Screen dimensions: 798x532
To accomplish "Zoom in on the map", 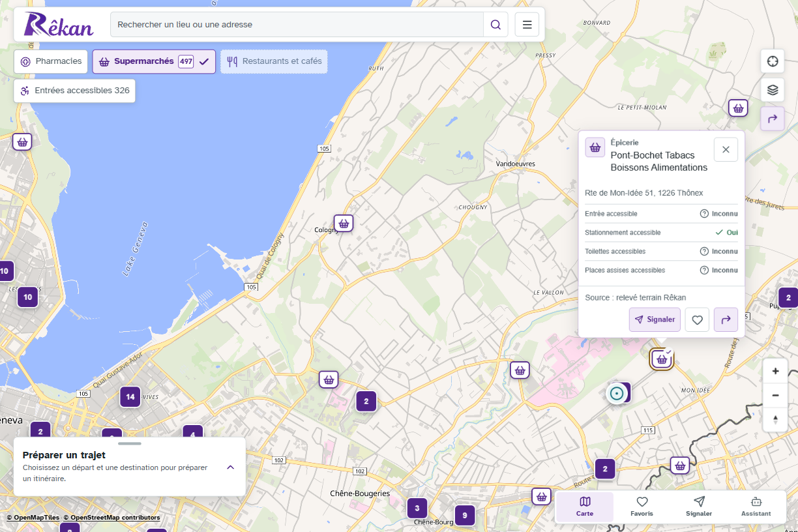I will click(x=775, y=372).
